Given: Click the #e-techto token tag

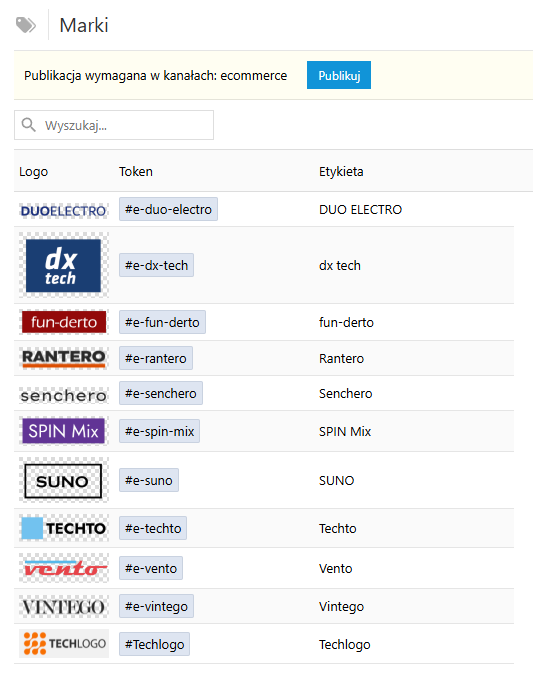Looking at the screenshot, I should point(153,528).
